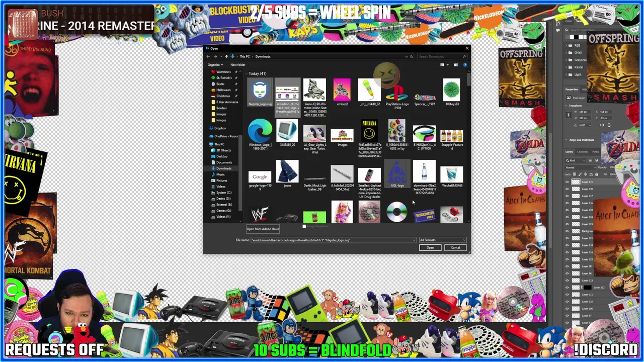Switch to Channels tab in Photoshop
Image resolution: width=644 pixels, height=362 pixels.
point(583,152)
